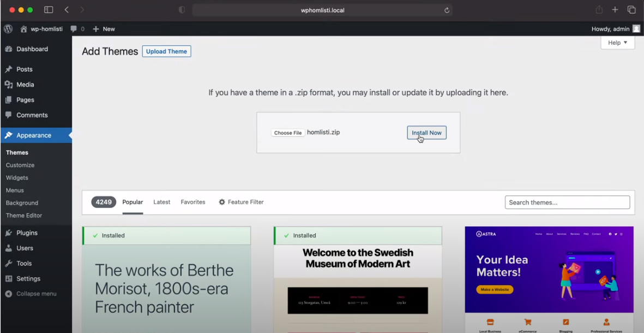This screenshot has width=644, height=333.
Task: Click Make a Website in Astra preview
Action: coord(495,289)
